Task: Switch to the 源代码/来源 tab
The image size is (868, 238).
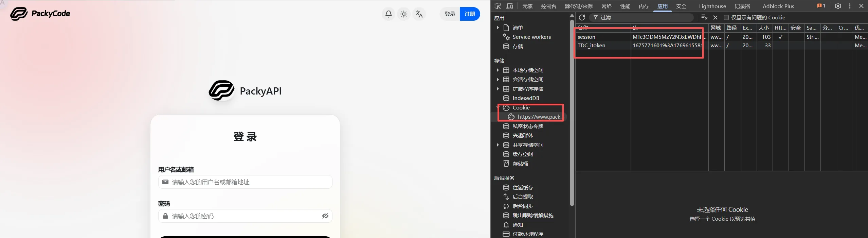Action: pos(579,6)
